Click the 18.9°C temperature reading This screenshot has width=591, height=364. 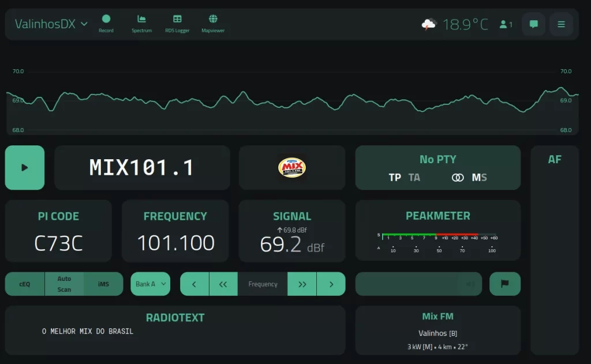466,24
